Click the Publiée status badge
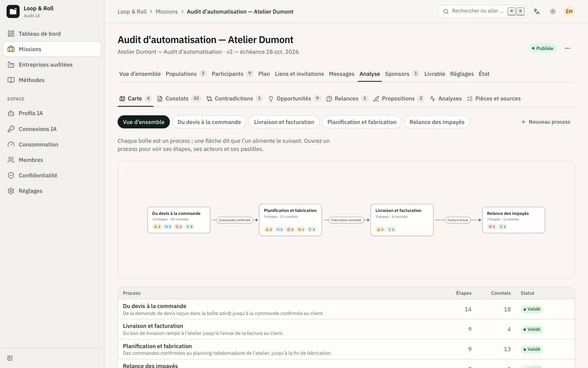 [542, 48]
